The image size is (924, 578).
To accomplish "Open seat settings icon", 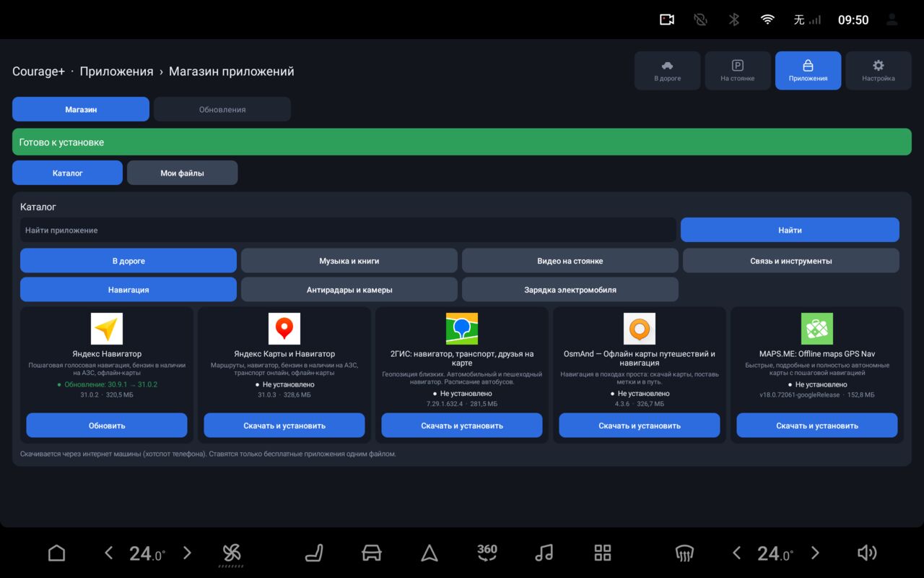I will tap(314, 553).
